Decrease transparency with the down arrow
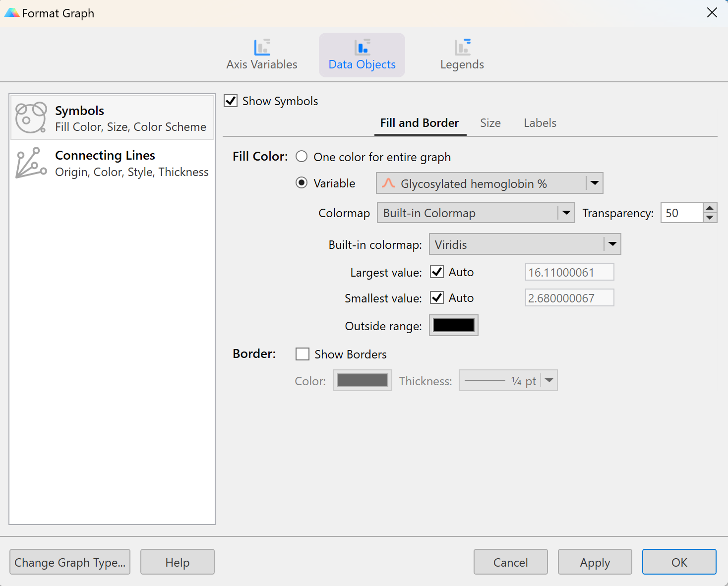Screen dimensions: 728x586 tap(710, 218)
